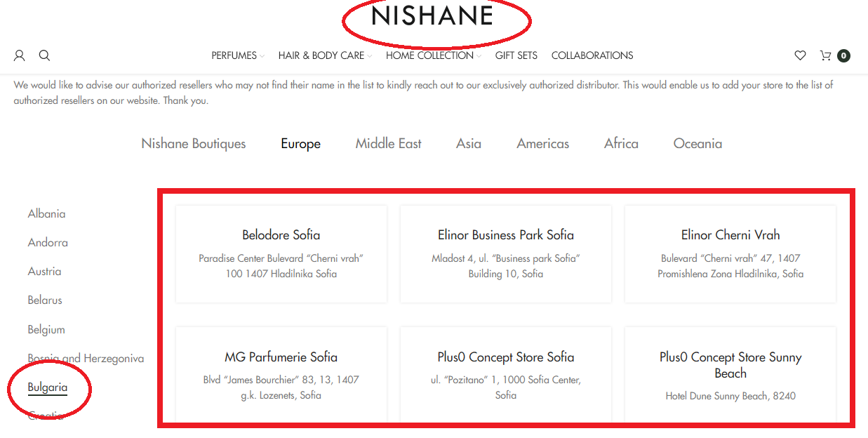Select the MG Parfumerie Sofia card
Screen dimensions: 868x438
(281, 375)
